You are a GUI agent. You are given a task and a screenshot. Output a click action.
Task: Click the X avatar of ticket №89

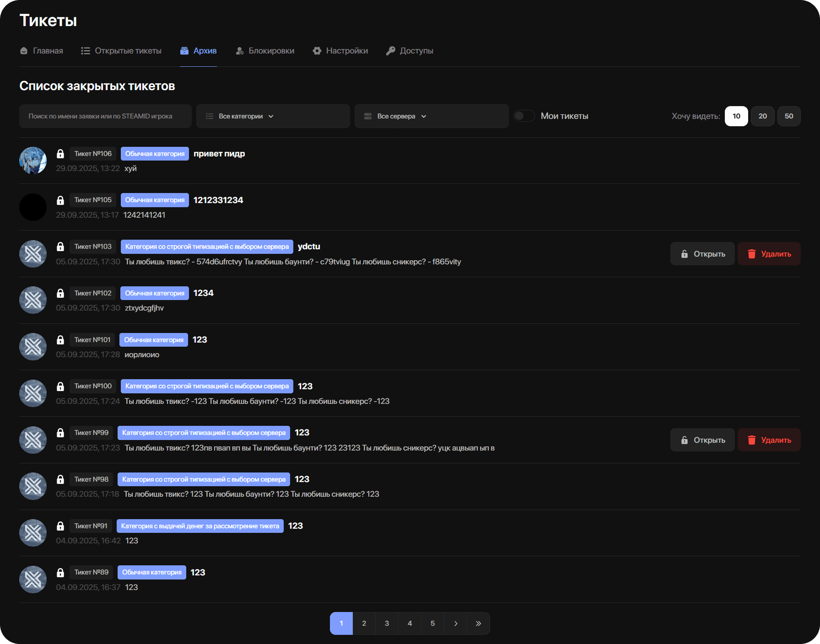point(33,580)
